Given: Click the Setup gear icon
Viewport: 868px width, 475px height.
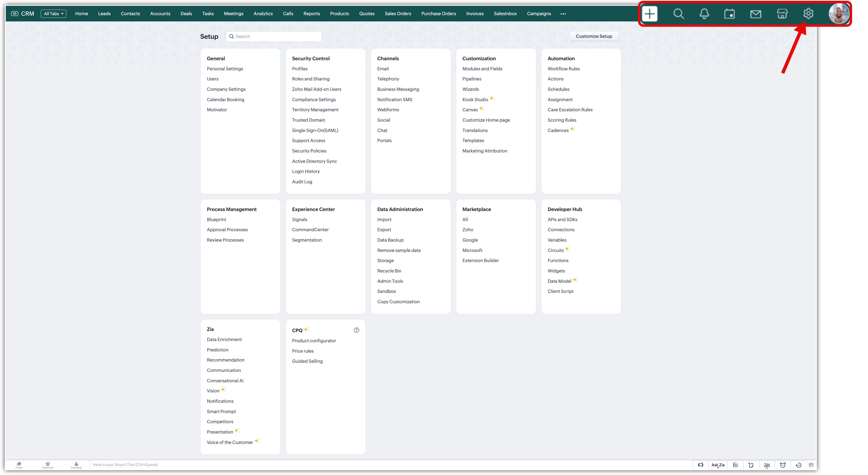Looking at the screenshot, I should point(808,14).
